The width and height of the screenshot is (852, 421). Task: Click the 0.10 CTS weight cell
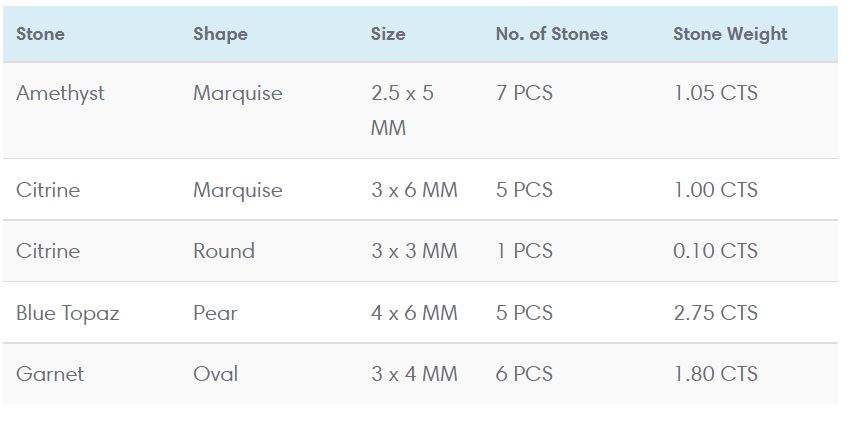pyautogui.click(x=715, y=251)
